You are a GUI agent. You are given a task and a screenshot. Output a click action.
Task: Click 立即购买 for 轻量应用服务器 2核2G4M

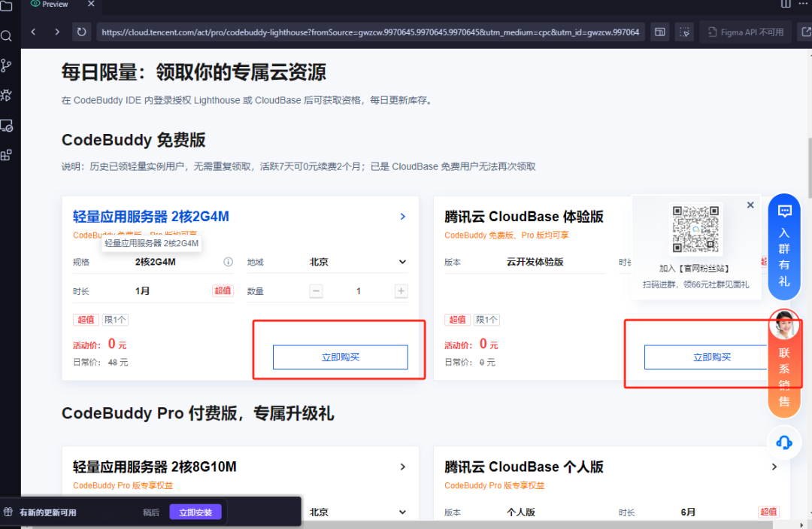pos(341,357)
